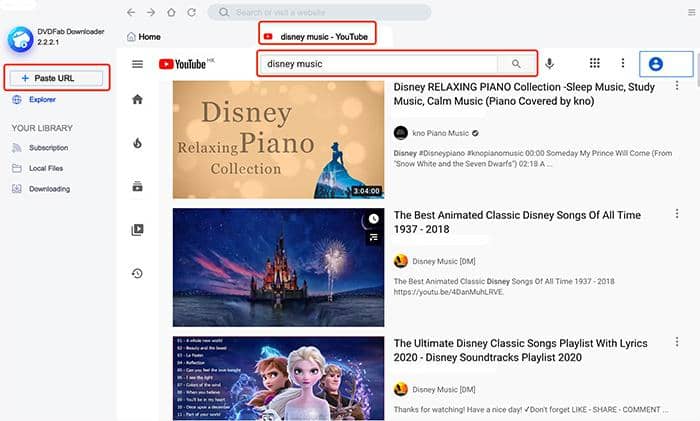Screen dimensions: 700x421
Task: Open Best Animated Classic Disney Songs title
Action: coord(517,222)
